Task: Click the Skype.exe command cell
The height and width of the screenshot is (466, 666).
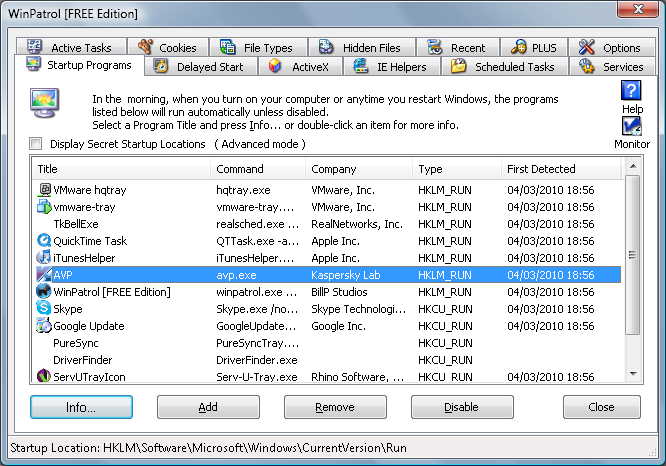Action: [257, 309]
